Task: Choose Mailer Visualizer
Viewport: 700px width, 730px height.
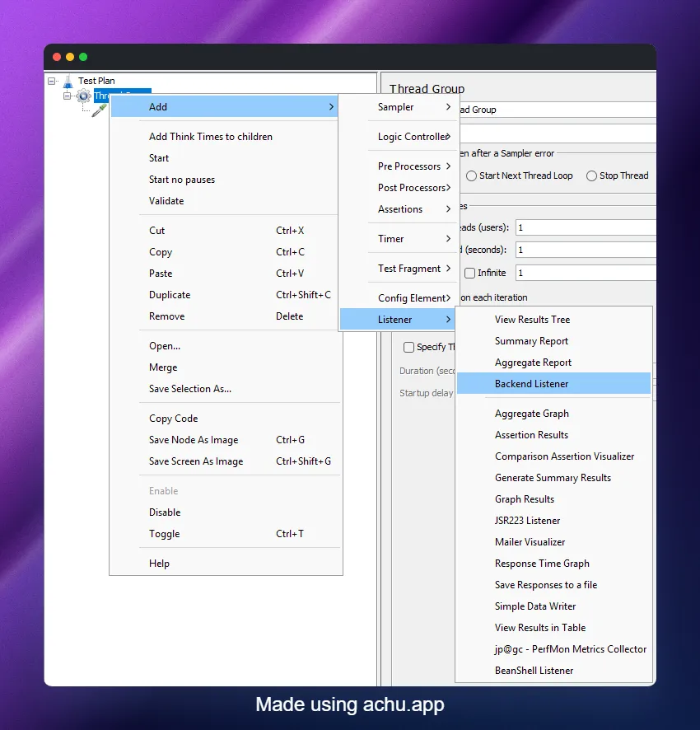Action: [x=554, y=542]
